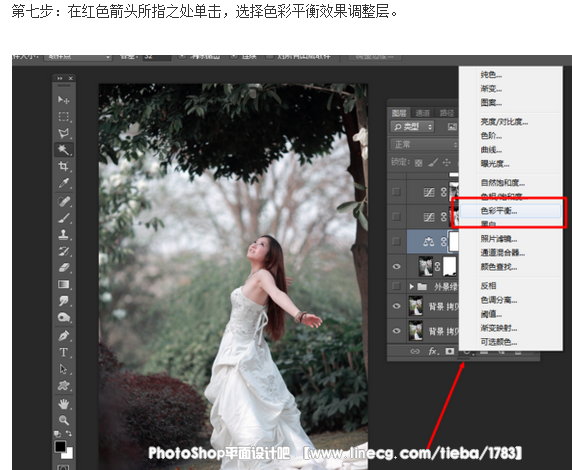Select the Brush tool
572x470 pixels.
point(63,218)
